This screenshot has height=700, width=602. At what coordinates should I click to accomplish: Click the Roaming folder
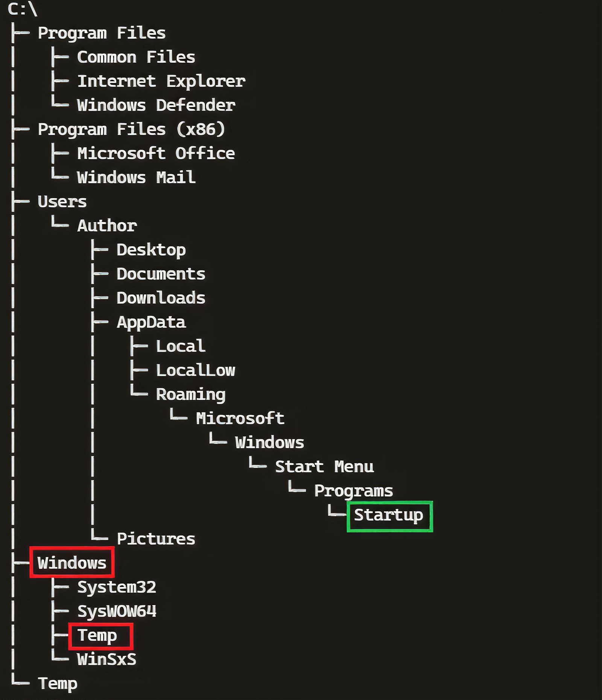pos(190,394)
